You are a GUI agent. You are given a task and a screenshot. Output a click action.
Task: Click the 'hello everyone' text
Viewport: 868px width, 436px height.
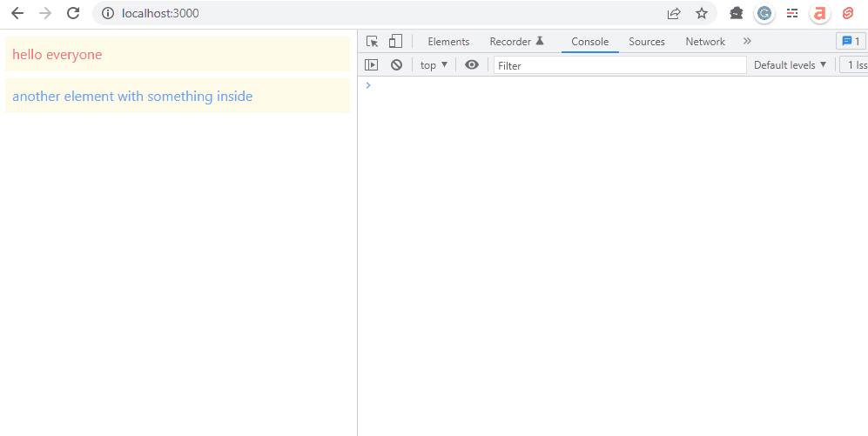point(57,55)
